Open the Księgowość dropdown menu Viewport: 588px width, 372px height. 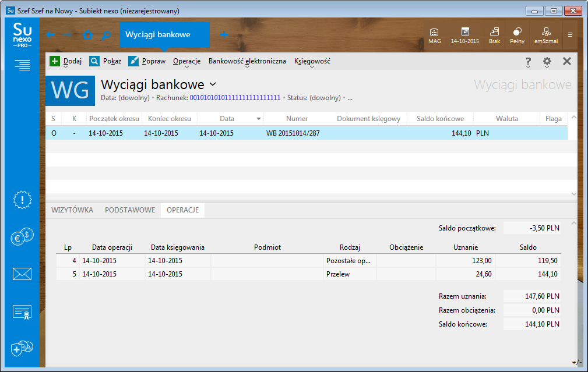pyautogui.click(x=312, y=62)
